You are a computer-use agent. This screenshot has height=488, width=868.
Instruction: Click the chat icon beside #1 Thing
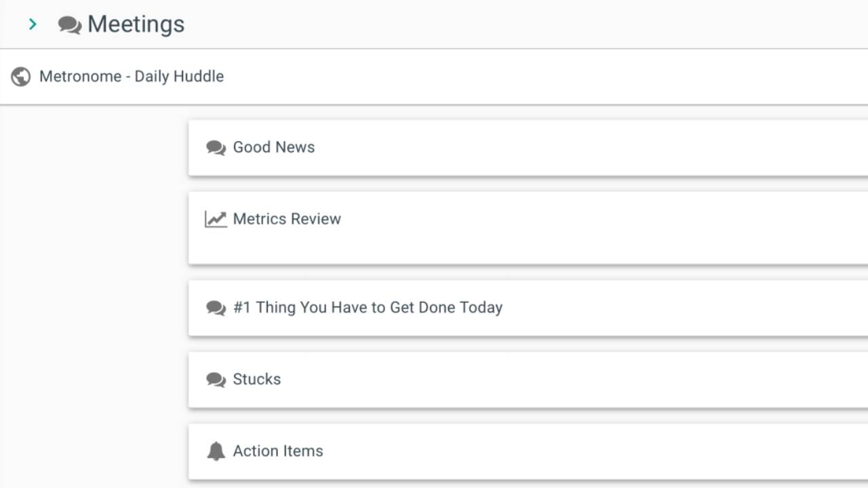(x=216, y=308)
